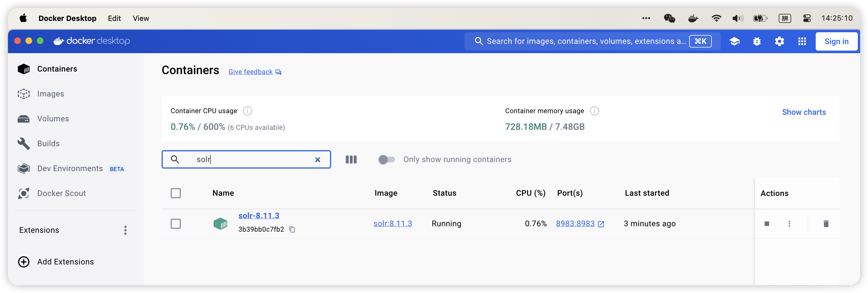The image size is (868, 293).
Task: Open the column display options icon
Action: click(x=351, y=160)
